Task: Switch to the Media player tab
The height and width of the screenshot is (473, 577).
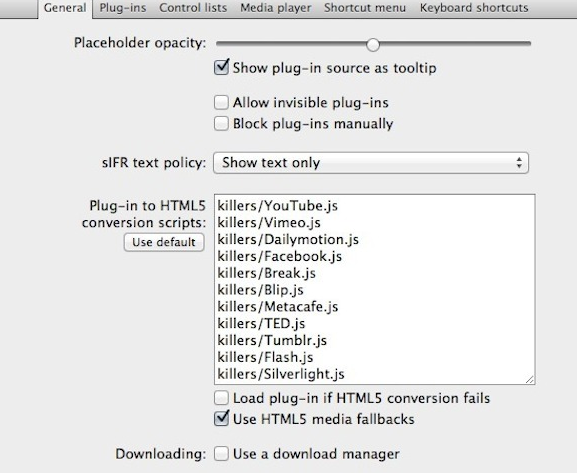Action: (x=276, y=8)
